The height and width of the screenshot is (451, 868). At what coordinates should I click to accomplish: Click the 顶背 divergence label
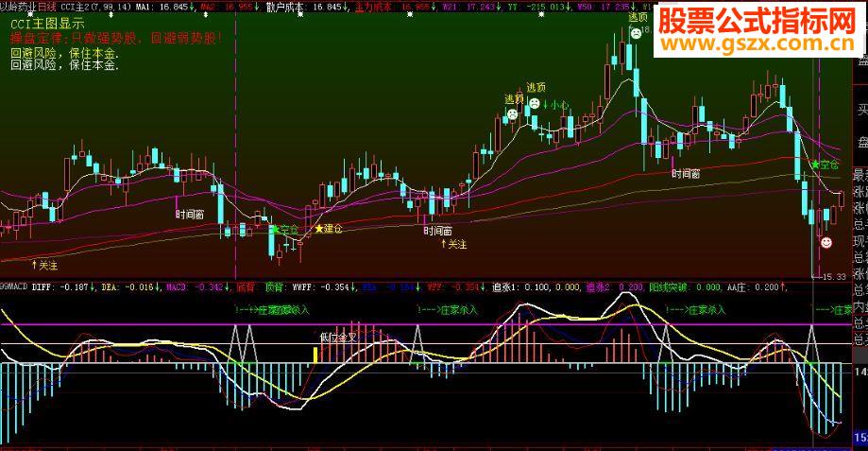274,287
